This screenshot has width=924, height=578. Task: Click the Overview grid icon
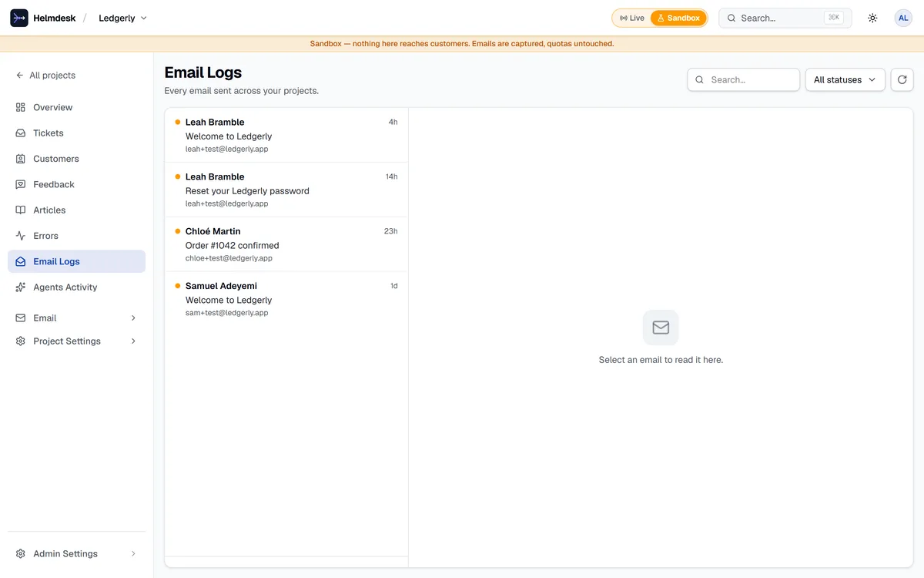point(21,107)
